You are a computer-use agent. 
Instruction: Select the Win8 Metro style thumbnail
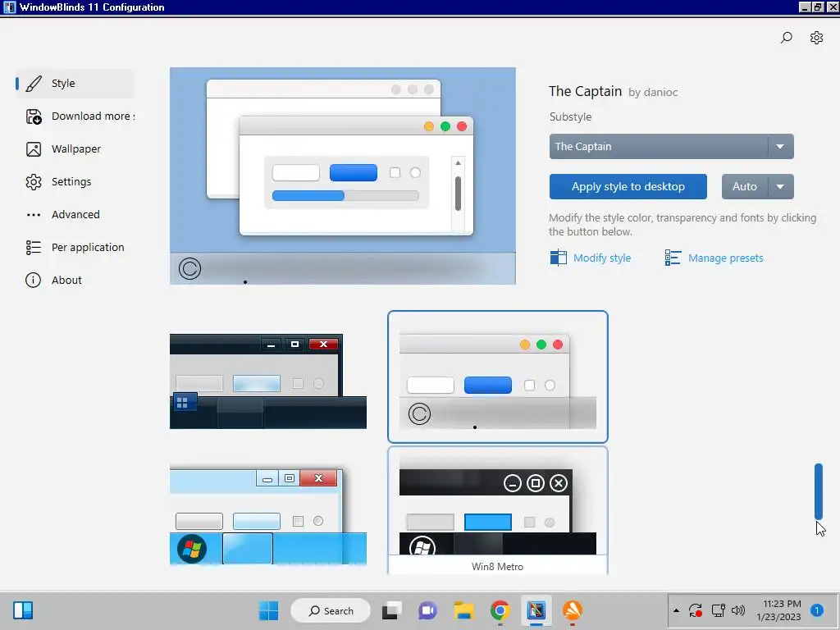498,510
